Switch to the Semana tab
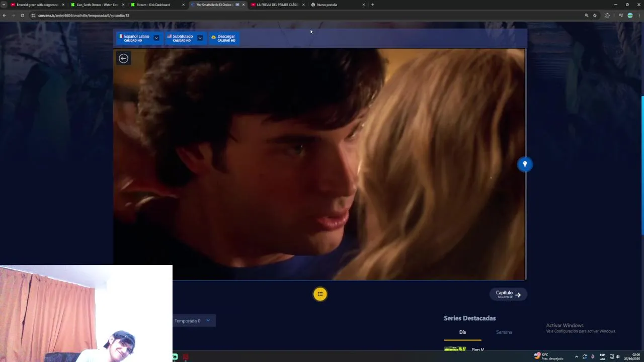This screenshot has height=362, width=644. tap(504, 332)
